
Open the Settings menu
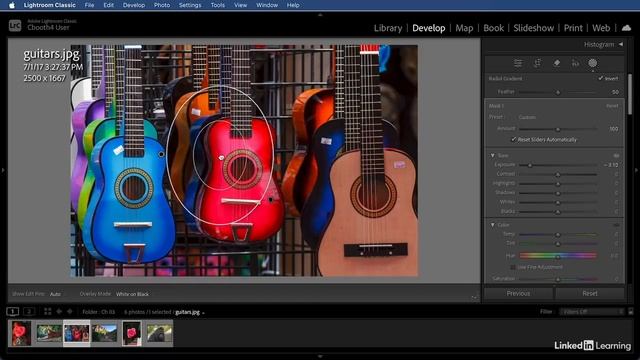(190, 5)
